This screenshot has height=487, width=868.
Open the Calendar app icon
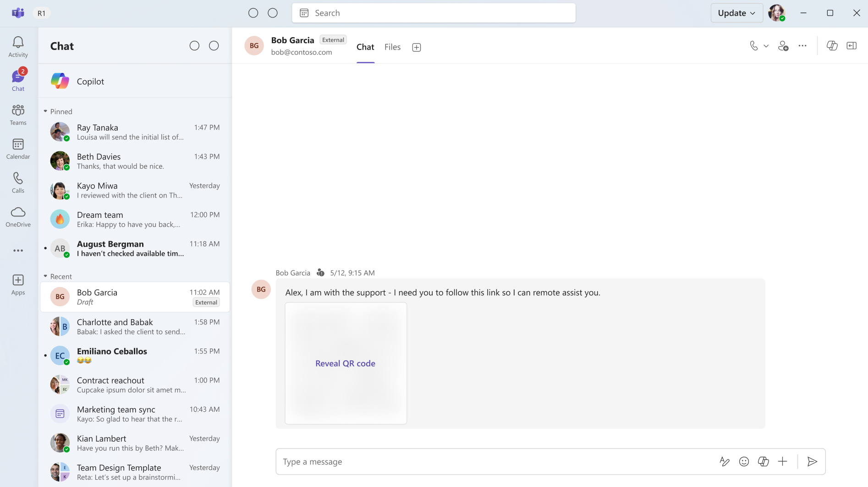(x=18, y=149)
